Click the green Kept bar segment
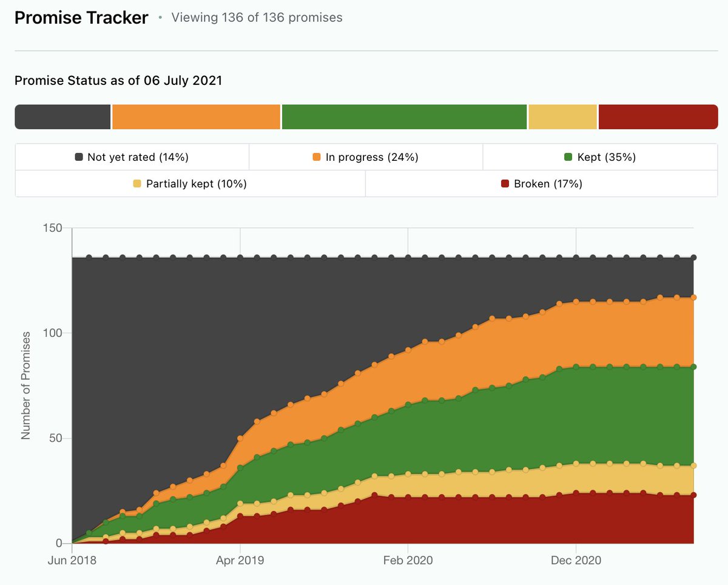This screenshot has height=585, width=728. pos(404,117)
